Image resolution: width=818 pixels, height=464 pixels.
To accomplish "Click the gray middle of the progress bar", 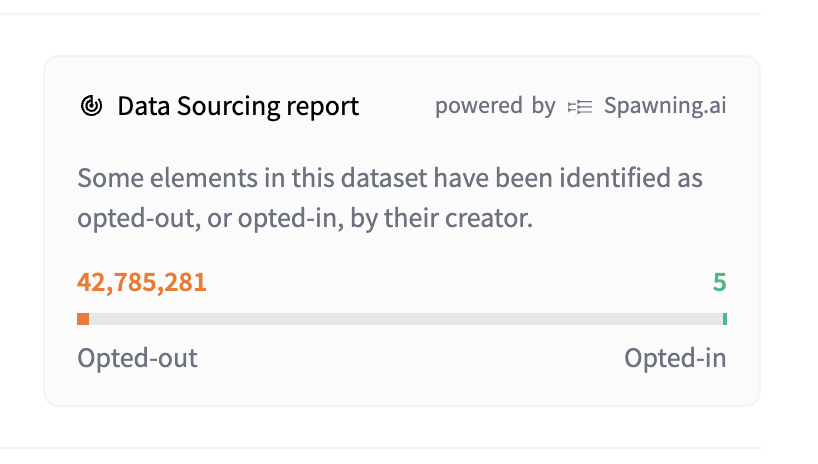I will coord(400,319).
